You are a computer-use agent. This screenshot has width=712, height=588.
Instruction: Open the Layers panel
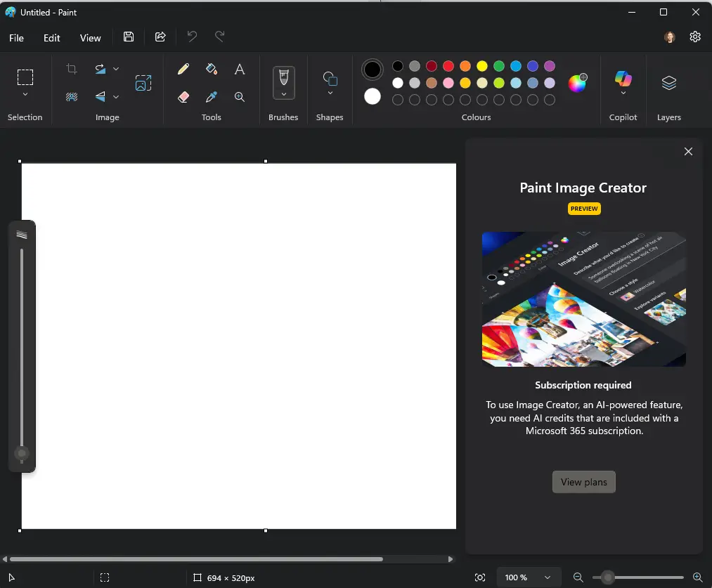coord(668,83)
